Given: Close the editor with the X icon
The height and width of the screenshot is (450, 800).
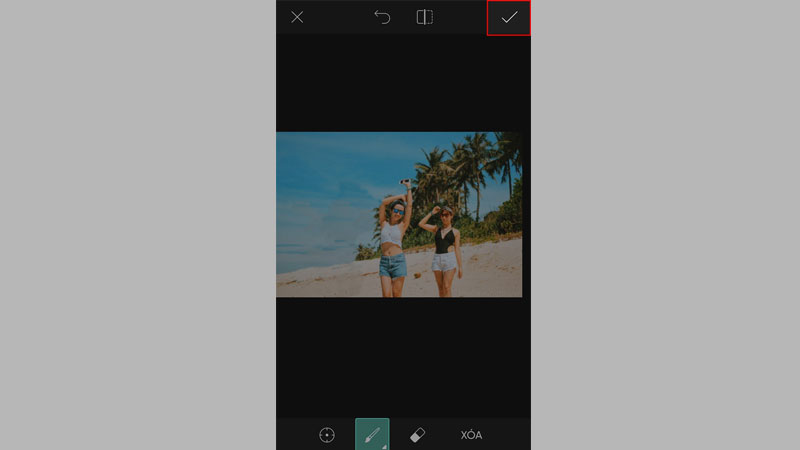Looking at the screenshot, I should (x=297, y=17).
